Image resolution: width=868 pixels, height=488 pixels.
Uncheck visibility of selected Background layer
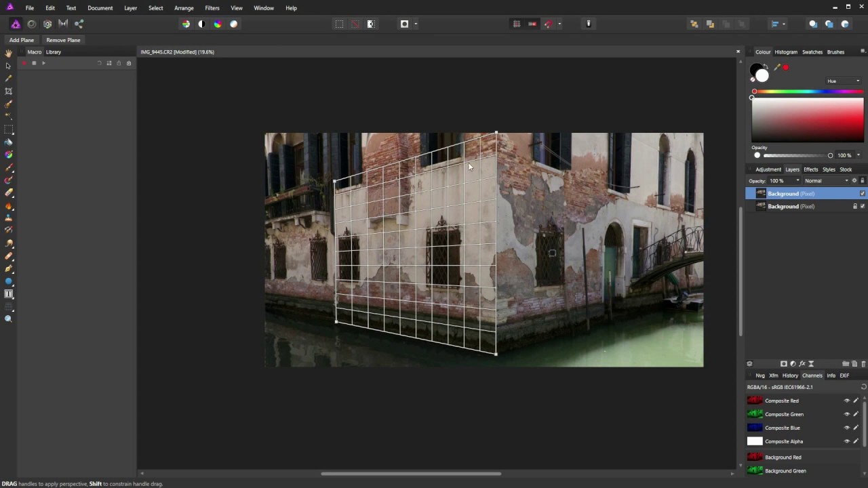[x=862, y=194]
